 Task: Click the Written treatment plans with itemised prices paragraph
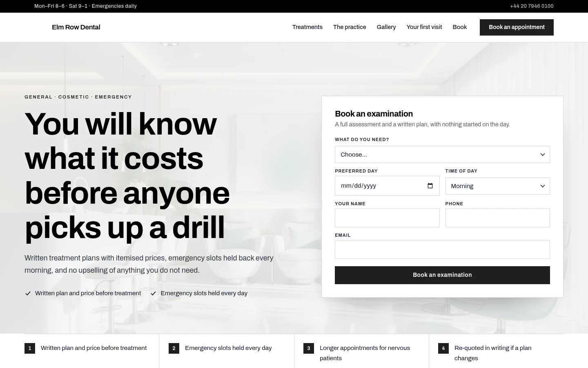[x=149, y=264]
